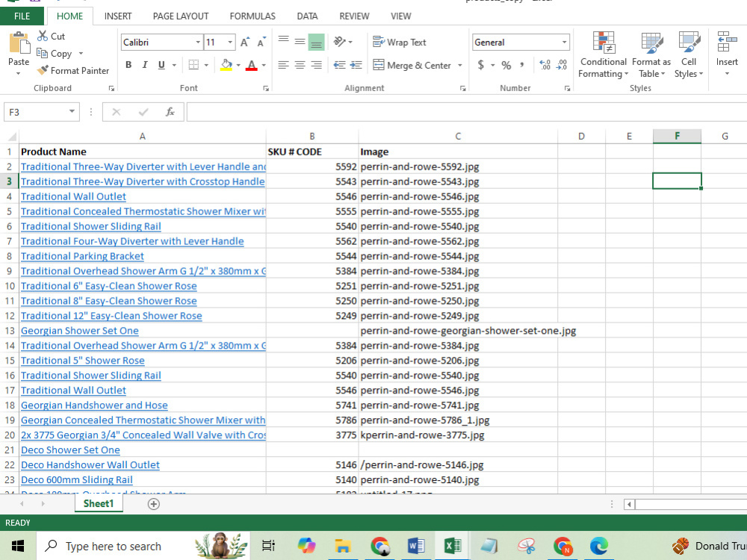Image resolution: width=747 pixels, height=560 pixels.
Task: Select column F header
Action: (677, 136)
